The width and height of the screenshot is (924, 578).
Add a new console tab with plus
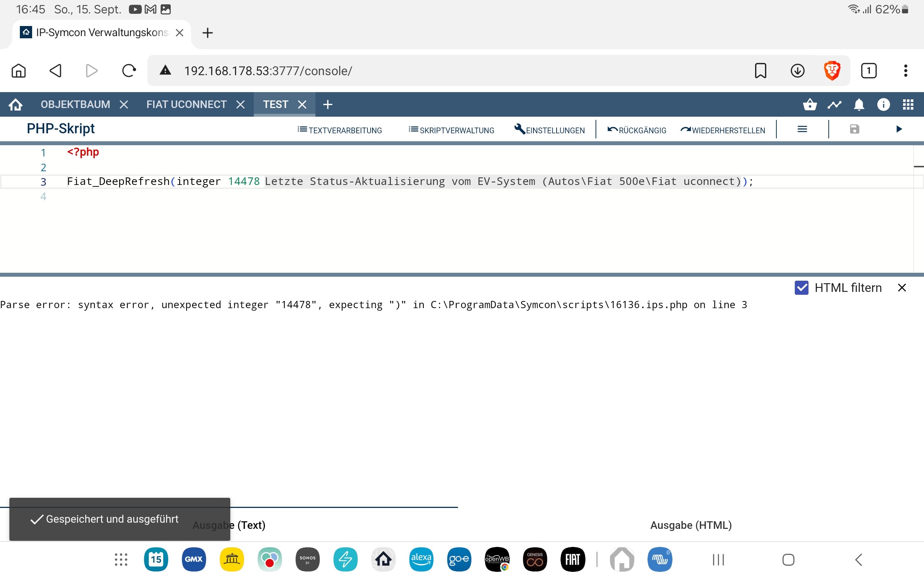[328, 104]
